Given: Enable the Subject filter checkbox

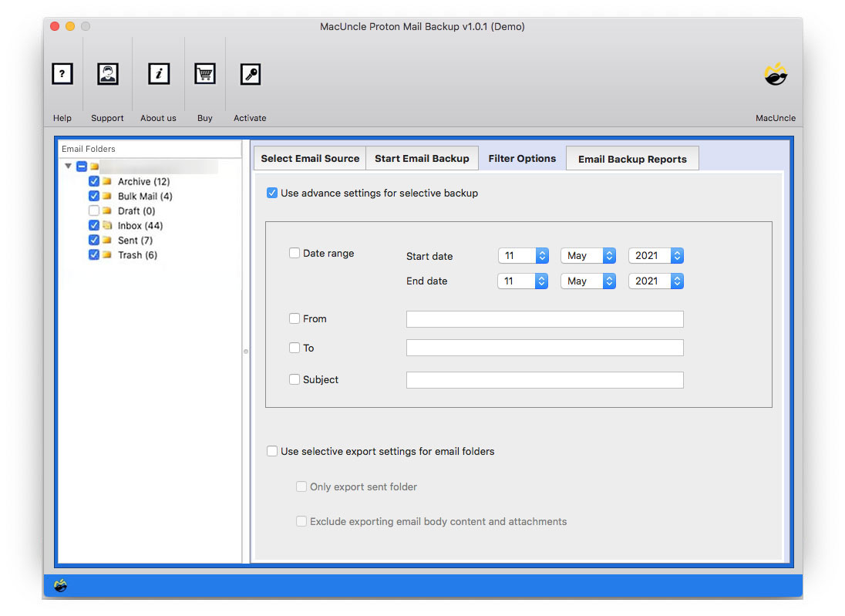Looking at the screenshot, I should 295,379.
